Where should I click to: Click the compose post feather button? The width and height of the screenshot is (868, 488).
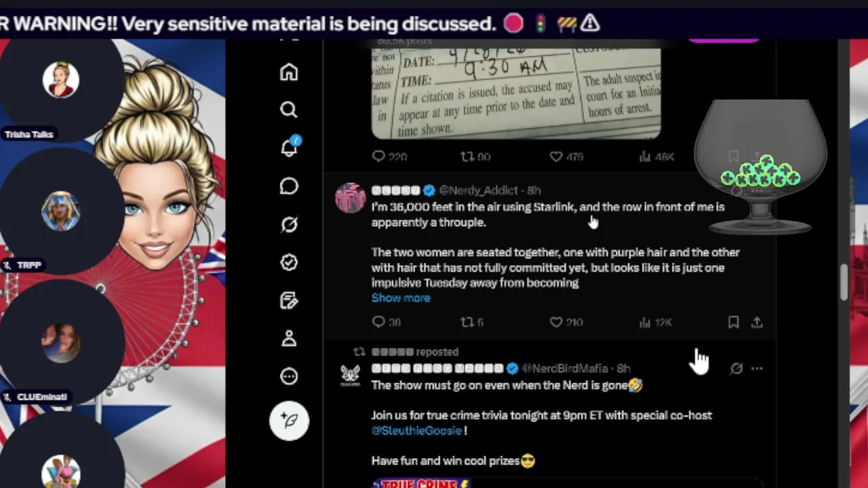pyautogui.click(x=290, y=420)
